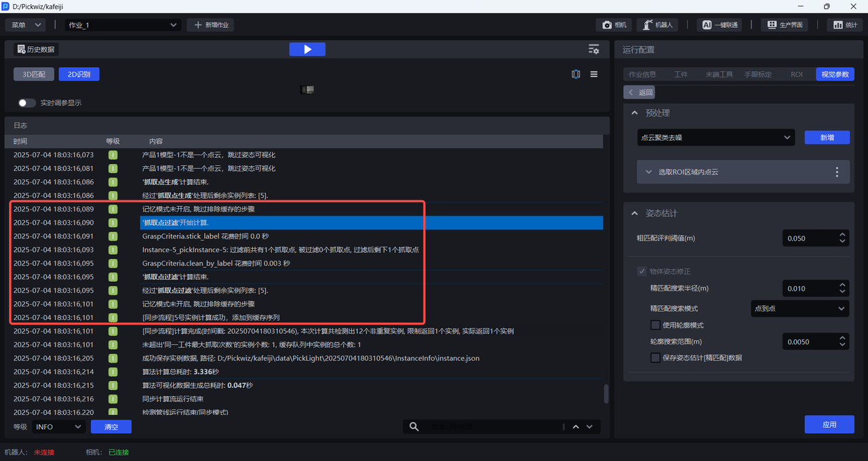Image resolution: width=868 pixels, height=461 pixels.
Task: Check 保存姿态估计[精匹配]数据 option
Action: (x=655, y=357)
